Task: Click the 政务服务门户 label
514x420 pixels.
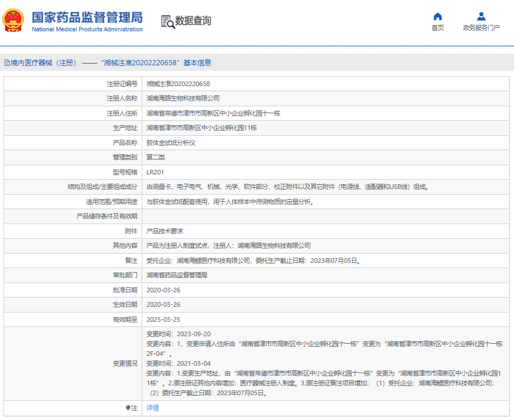Action: [x=481, y=28]
